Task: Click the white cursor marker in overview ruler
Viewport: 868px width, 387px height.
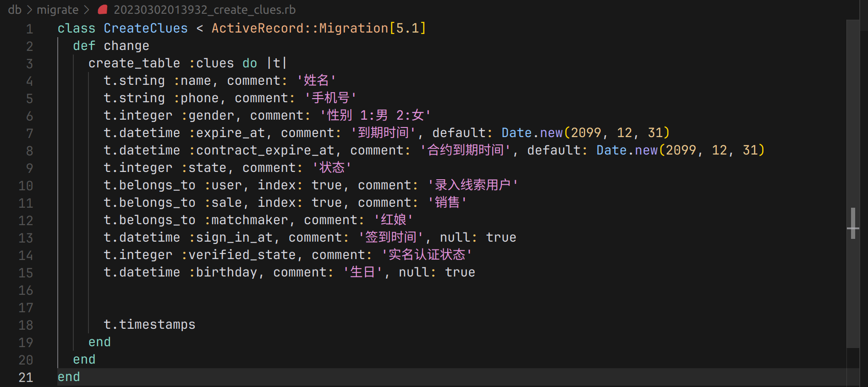Action: tap(853, 227)
